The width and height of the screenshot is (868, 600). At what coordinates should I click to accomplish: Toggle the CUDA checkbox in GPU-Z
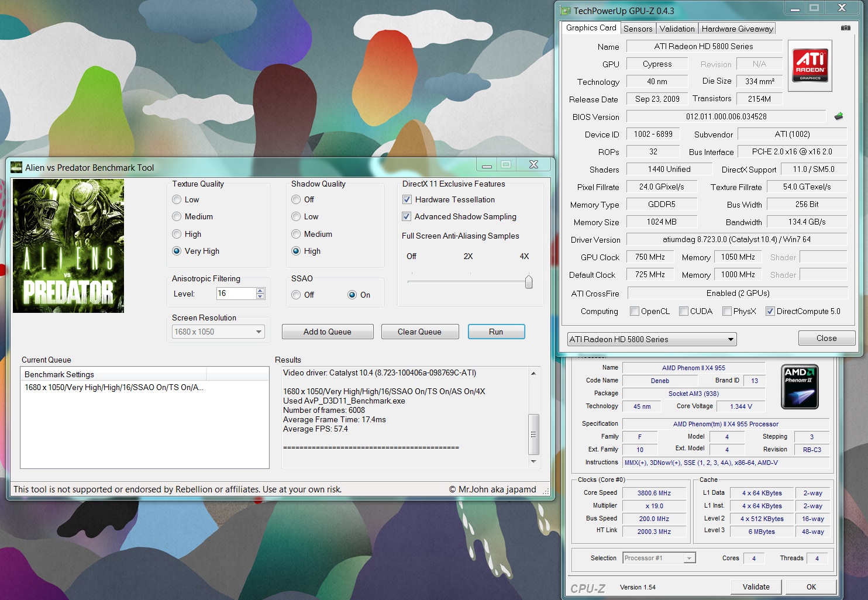tap(683, 311)
